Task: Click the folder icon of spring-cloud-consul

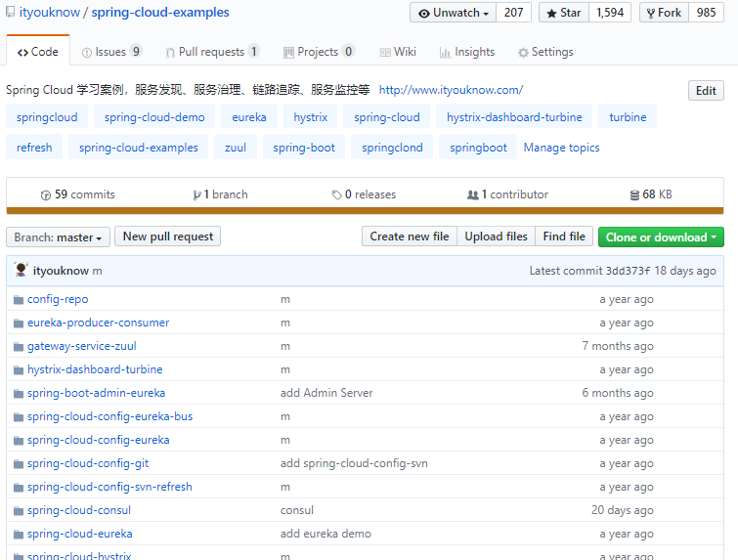Action: point(19,511)
